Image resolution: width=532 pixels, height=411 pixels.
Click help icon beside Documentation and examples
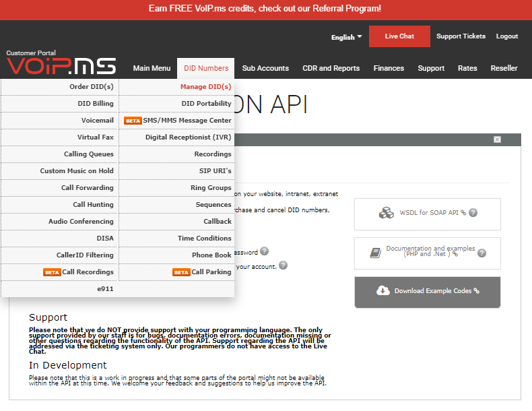point(481,253)
